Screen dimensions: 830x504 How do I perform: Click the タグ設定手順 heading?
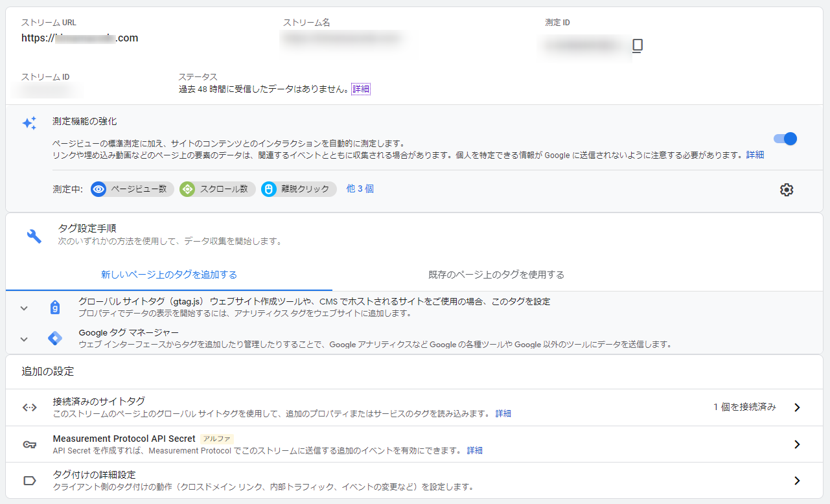coord(87,228)
